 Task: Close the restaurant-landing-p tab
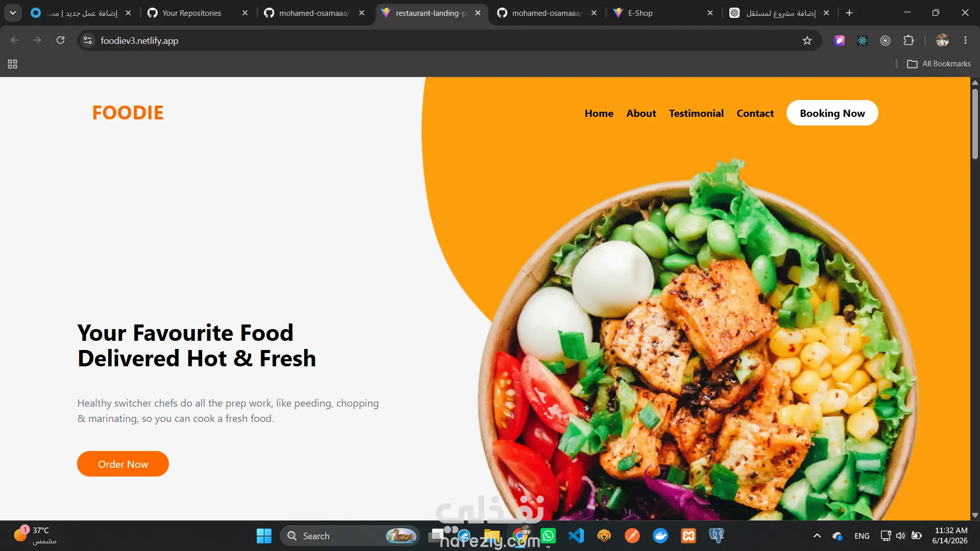pyautogui.click(x=478, y=13)
